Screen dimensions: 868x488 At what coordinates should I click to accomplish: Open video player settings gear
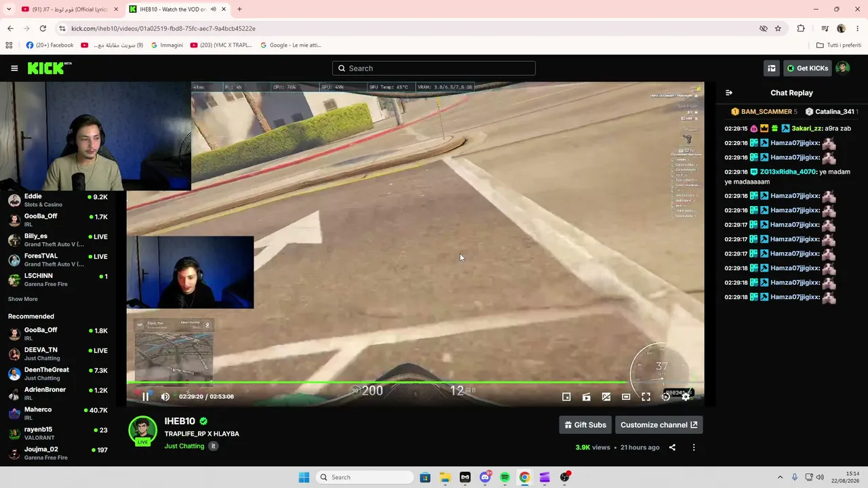click(x=686, y=396)
